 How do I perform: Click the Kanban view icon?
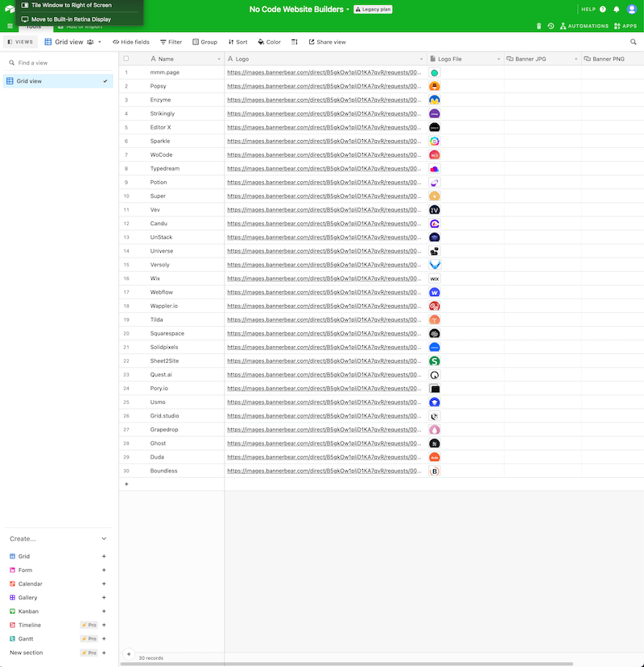coord(12,611)
